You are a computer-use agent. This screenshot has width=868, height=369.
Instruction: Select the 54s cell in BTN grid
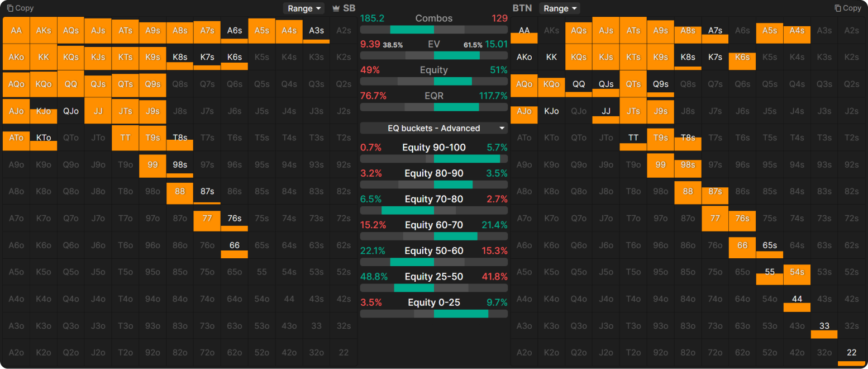(x=797, y=272)
